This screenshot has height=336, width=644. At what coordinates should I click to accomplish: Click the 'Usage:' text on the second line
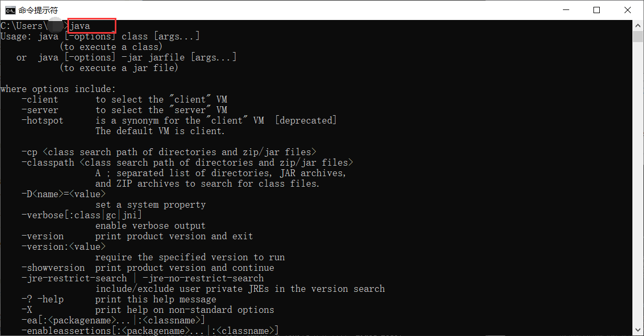point(16,36)
